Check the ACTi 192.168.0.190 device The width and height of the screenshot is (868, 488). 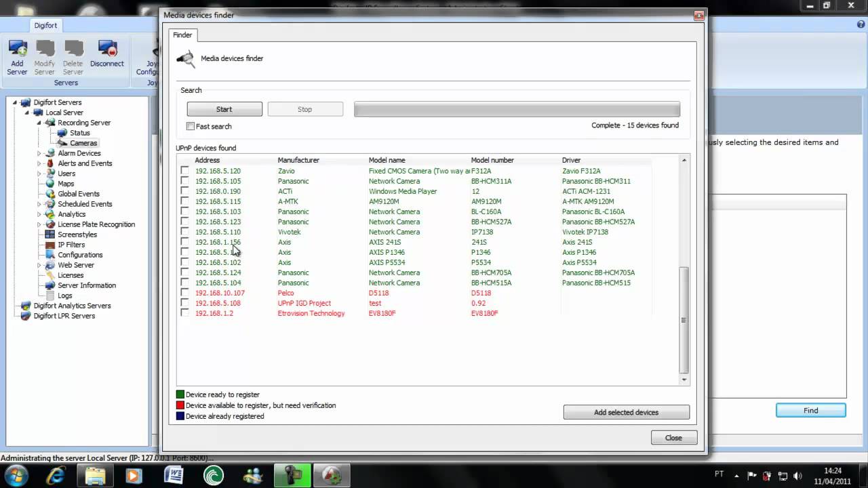click(184, 191)
